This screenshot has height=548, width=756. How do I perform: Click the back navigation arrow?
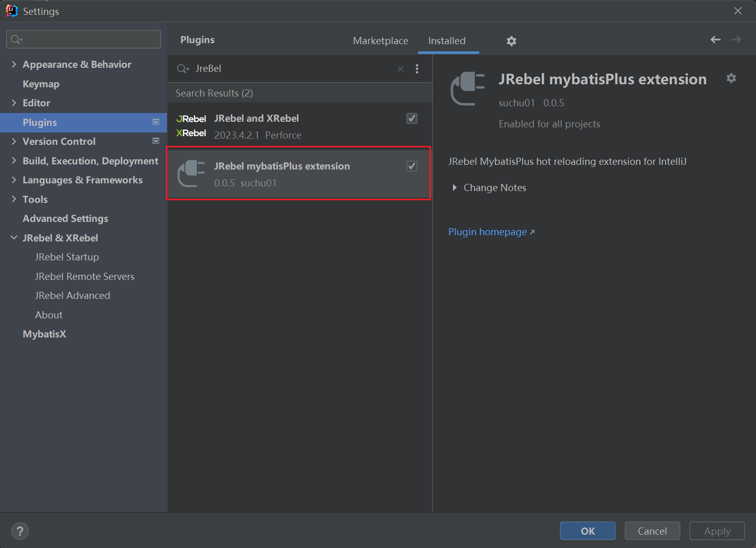(x=715, y=40)
